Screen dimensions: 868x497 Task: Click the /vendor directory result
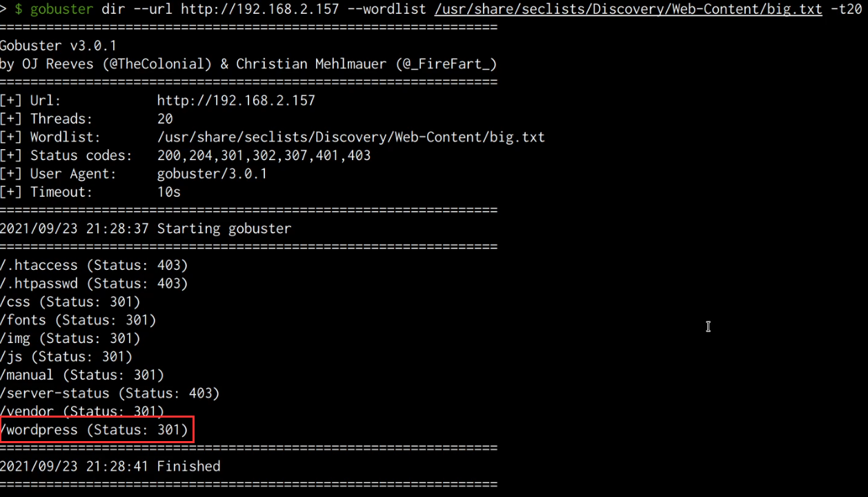82,411
